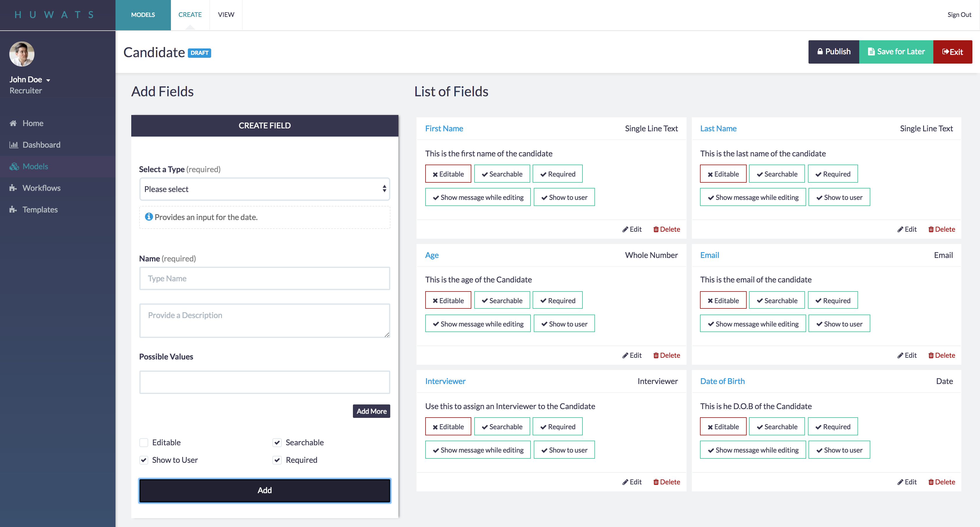The width and height of the screenshot is (980, 527).
Task: Expand the John Doe user menu
Action: point(30,80)
